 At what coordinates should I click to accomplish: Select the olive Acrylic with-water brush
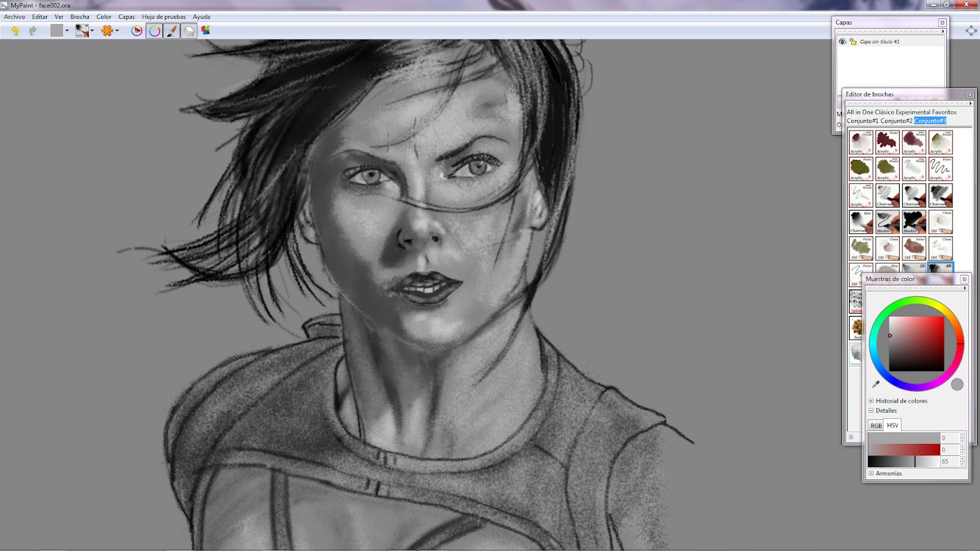(x=888, y=169)
